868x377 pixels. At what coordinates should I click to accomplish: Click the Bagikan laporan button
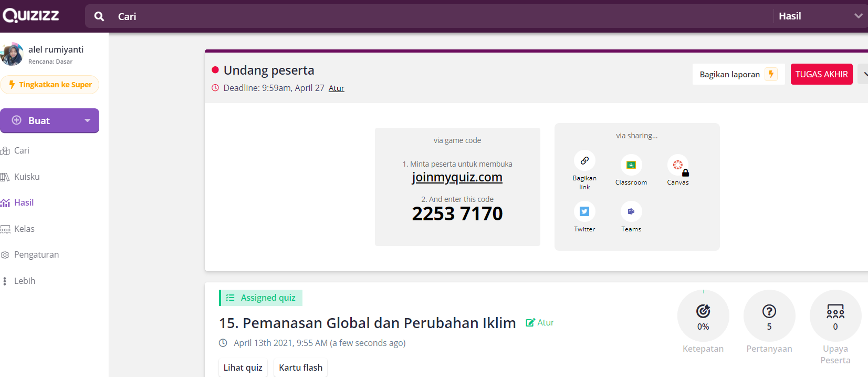point(738,74)
